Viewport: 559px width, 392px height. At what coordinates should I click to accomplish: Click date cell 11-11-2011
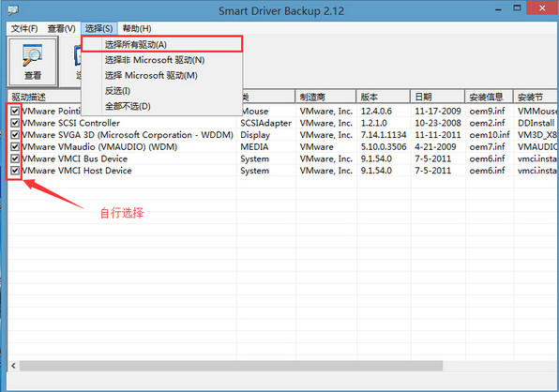438,135
